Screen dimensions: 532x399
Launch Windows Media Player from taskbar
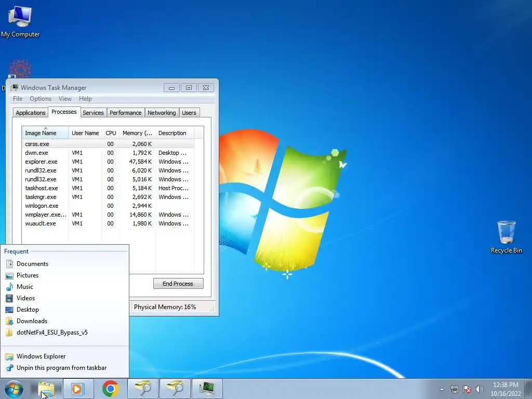point(78,389)
